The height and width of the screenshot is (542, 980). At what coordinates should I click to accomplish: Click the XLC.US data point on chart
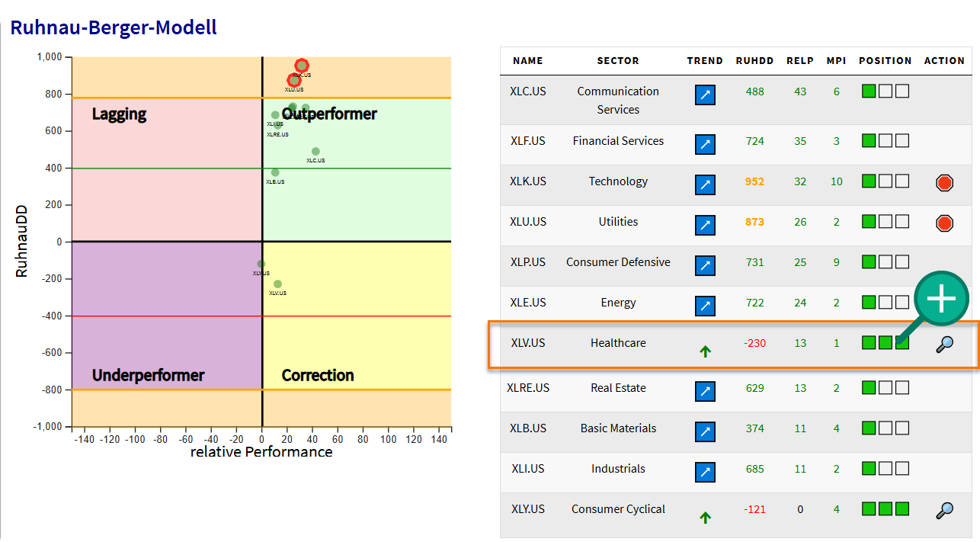click(315, 152)
